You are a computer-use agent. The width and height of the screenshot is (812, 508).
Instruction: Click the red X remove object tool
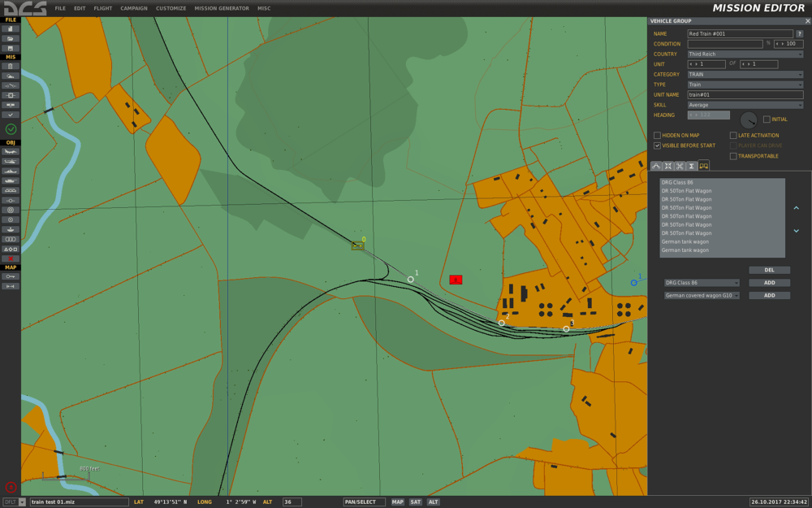click(x=11, y=258)
